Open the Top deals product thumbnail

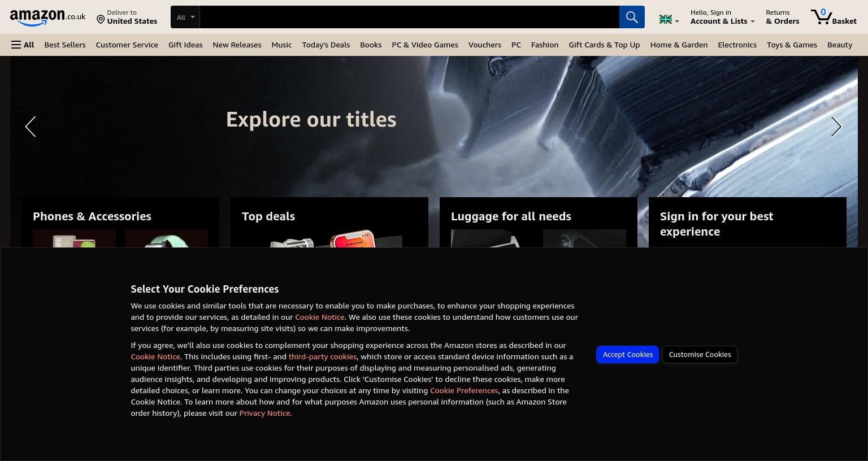point(329,239)
